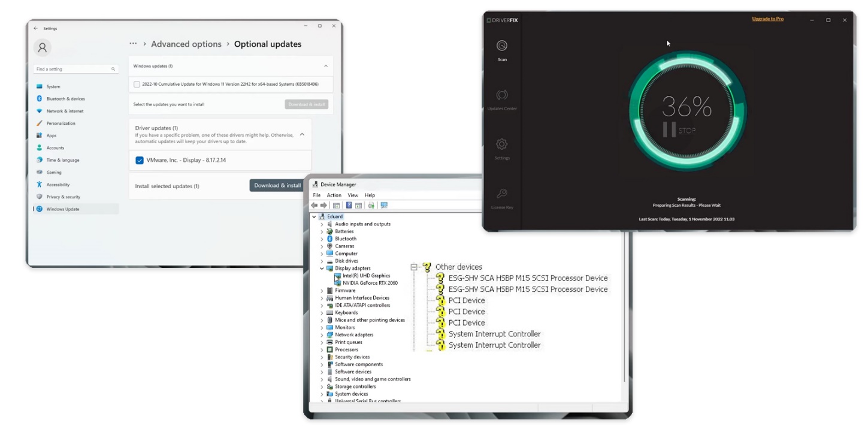Open the DriverFix Settings gear icon
Screen dimensions: 868x434
pyautogui.click(x=502, y=144)
